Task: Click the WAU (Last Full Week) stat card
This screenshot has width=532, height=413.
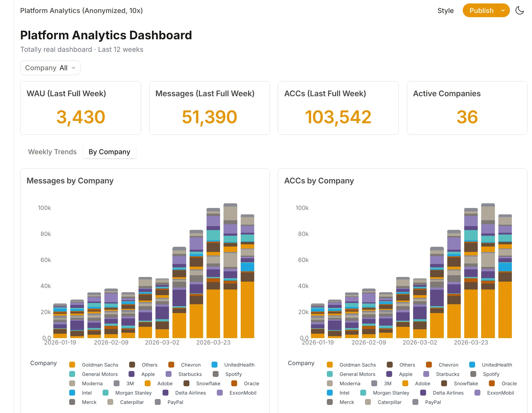Action: point(81,108)
